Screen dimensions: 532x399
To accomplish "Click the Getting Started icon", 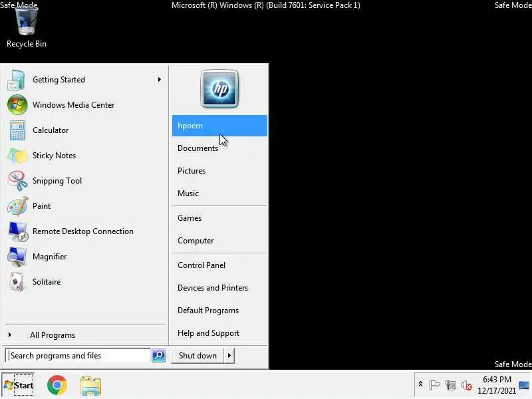I will point(16,80).
